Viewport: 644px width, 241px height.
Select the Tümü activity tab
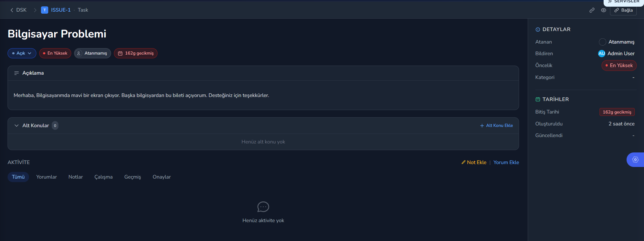click(x=18, y=177)
